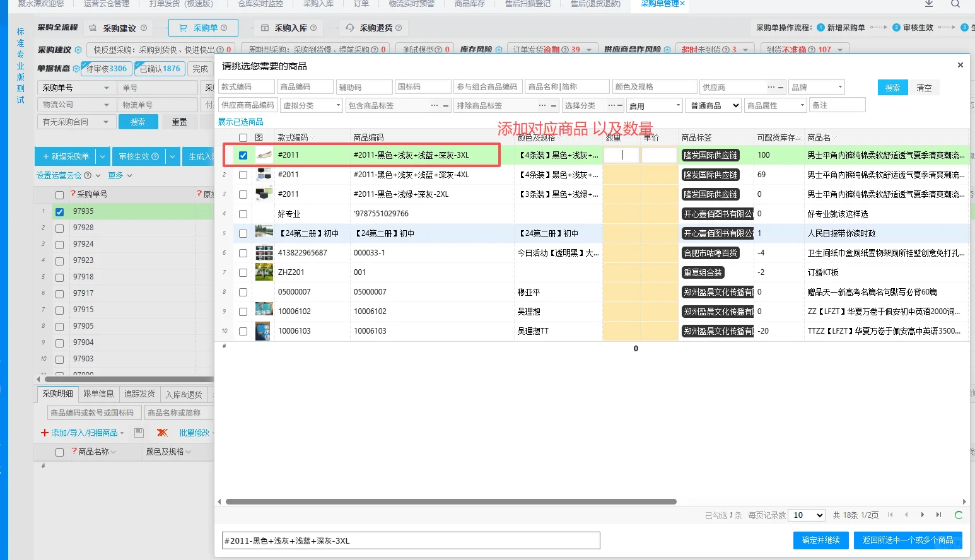
Task: Switch to the 入库&退货 tab
Action: [x=184, y=394]
